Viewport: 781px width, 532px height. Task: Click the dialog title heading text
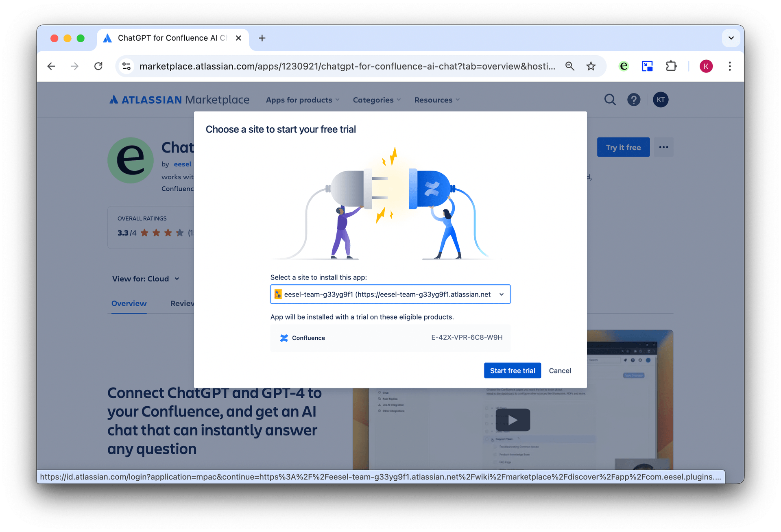pyautogui.click(x=281, y=129)
